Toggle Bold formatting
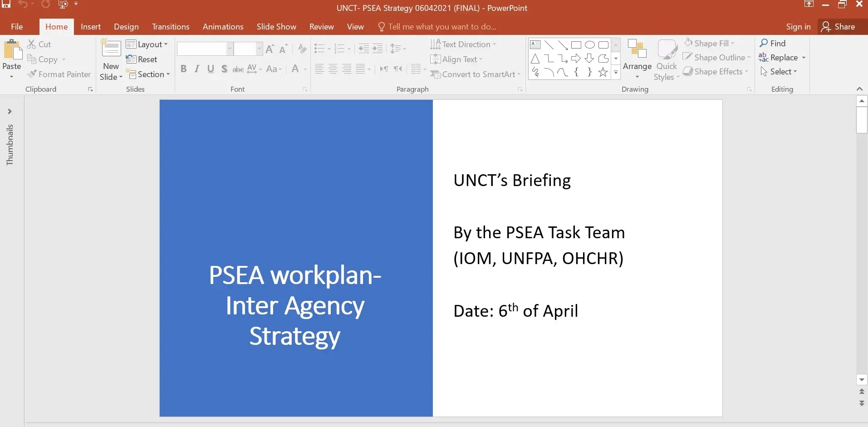 183,69
